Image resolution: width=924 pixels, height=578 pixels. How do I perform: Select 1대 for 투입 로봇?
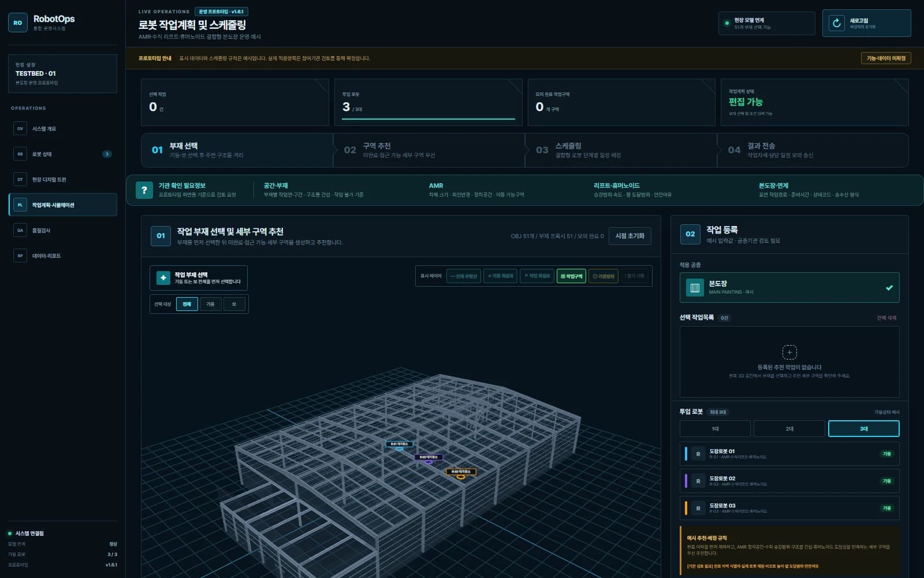tap(715, 428)
